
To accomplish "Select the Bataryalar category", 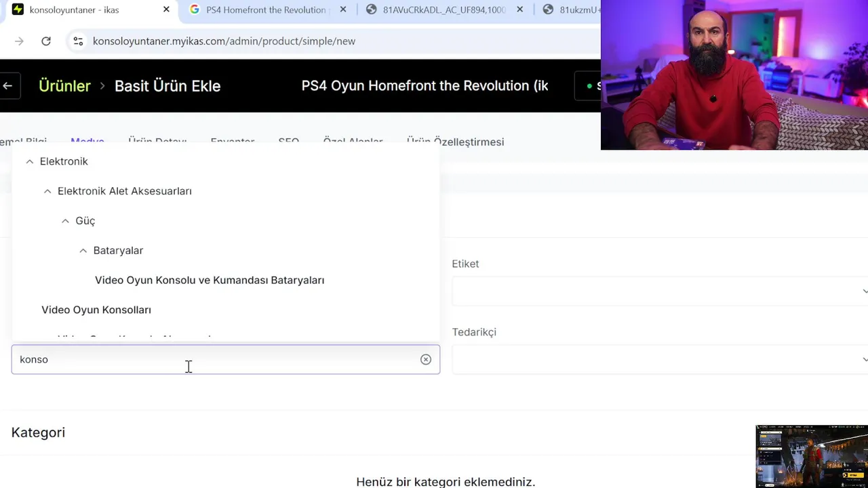I will click(x=118, y=251).
